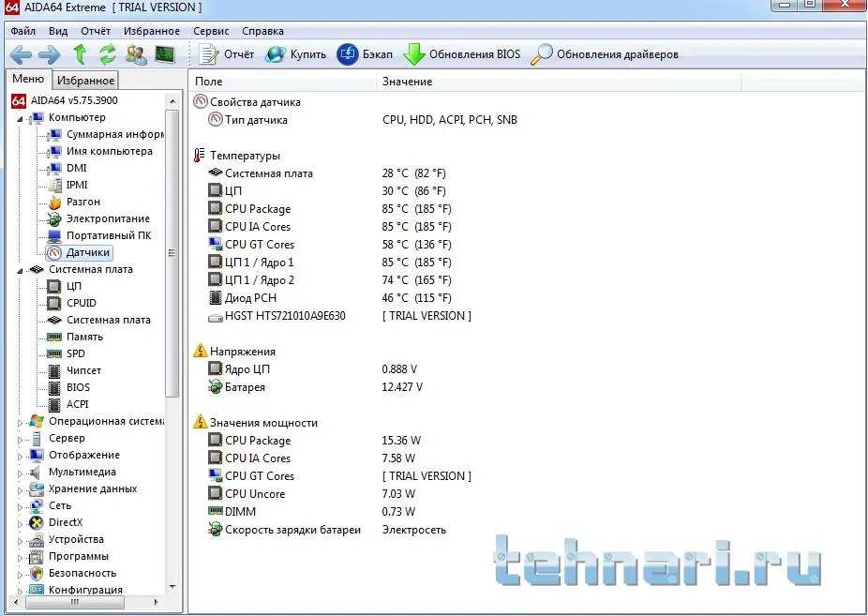This screenshot has width=868, height=616.
Task: Select Суммарная информация in the tree
Action: [x=105, y=134]
